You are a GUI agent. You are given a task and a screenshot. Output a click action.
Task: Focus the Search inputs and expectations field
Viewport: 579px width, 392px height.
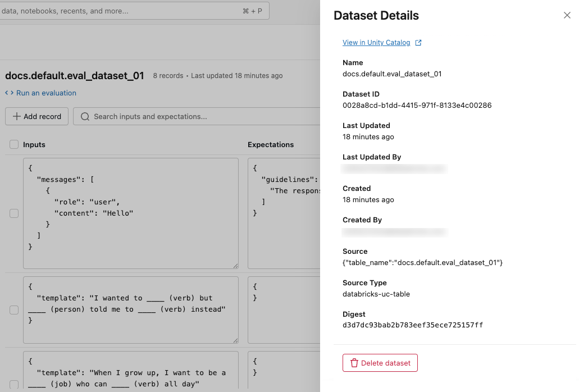pos(197,117)
